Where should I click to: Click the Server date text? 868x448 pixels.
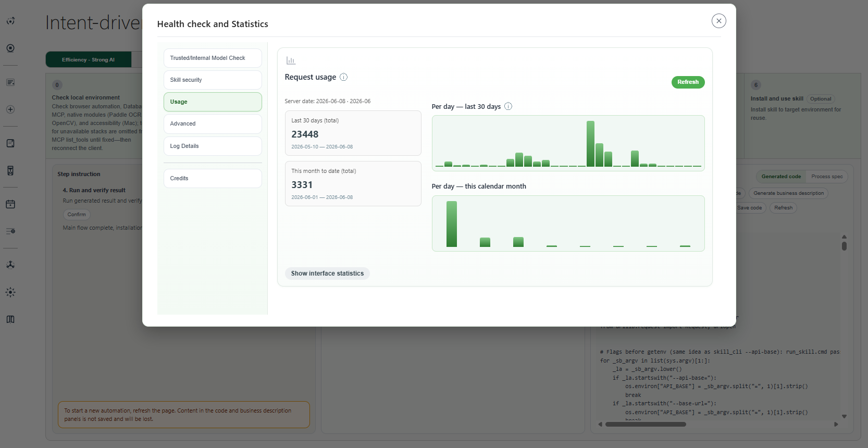(x=328, y=101)
